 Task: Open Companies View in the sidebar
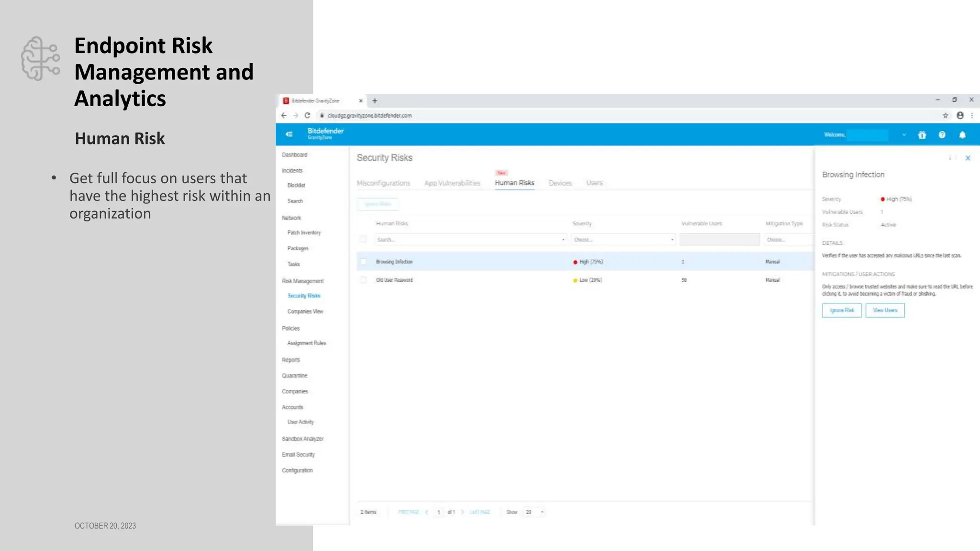(x=305, y=312)
